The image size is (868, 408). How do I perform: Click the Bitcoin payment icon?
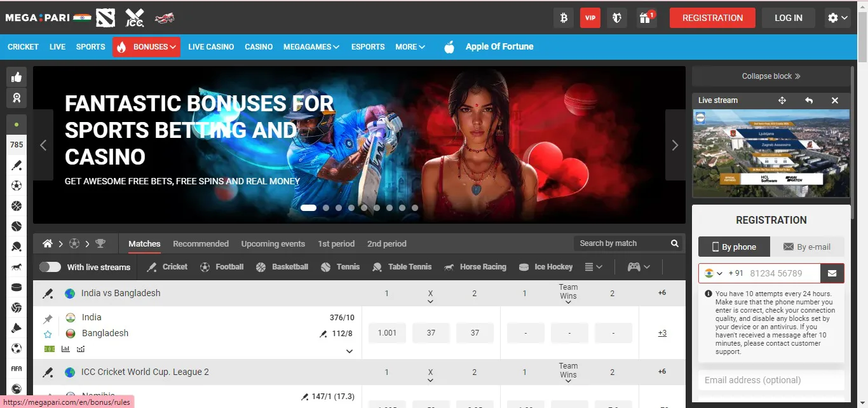(x=563, y=18)
